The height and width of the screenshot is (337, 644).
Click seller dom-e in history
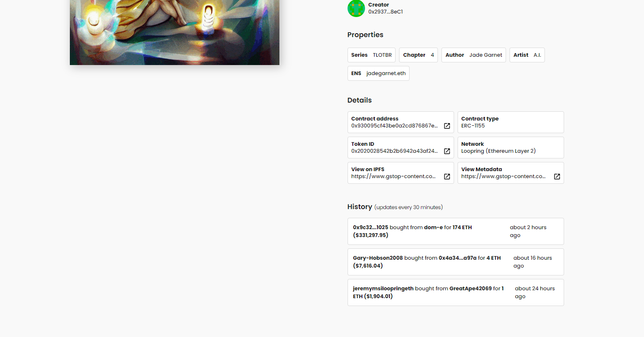(x=433, y=227)
